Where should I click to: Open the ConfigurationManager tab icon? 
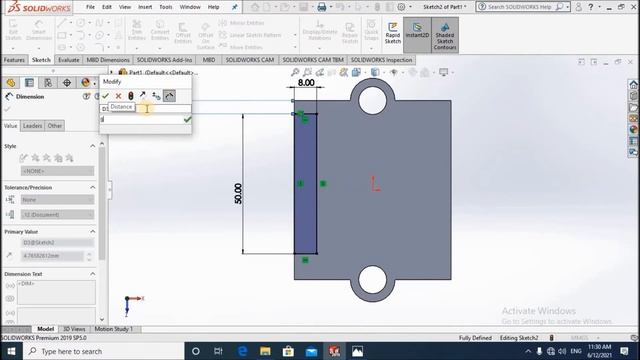[48, 83]
